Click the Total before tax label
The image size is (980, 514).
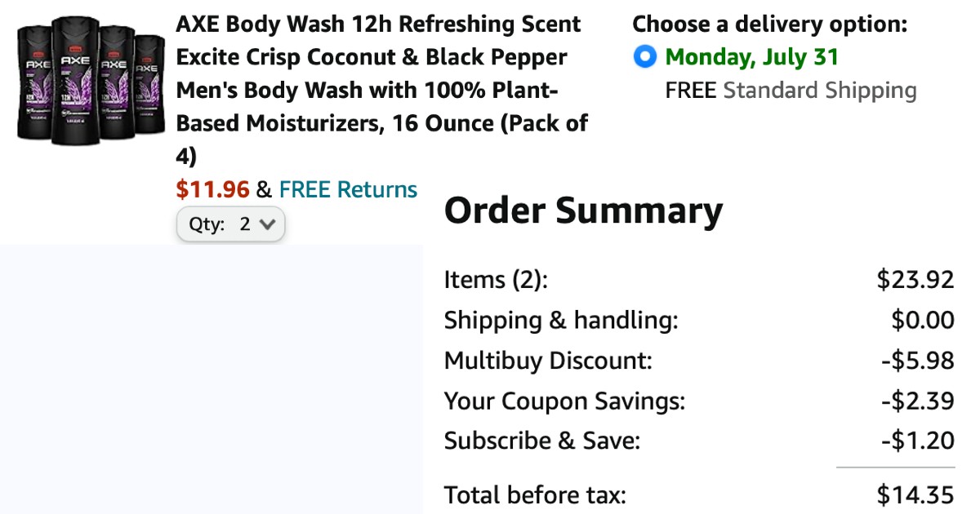pyautogui.click(x=535, y=494)
